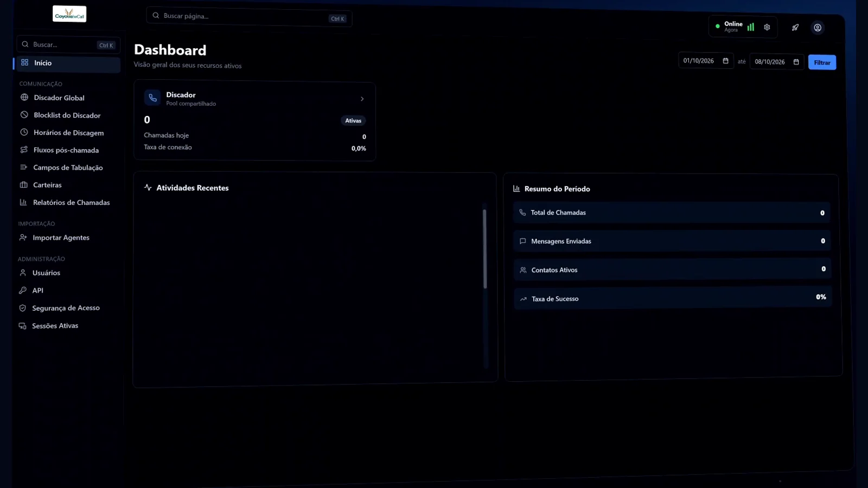Click the Filtrar button
This screenshot has width=868, height=488.
click(x=822, y=62)
